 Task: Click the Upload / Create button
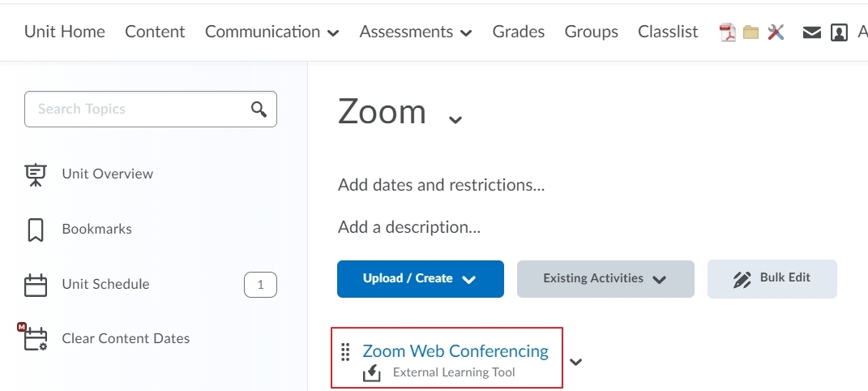[421, 278]
